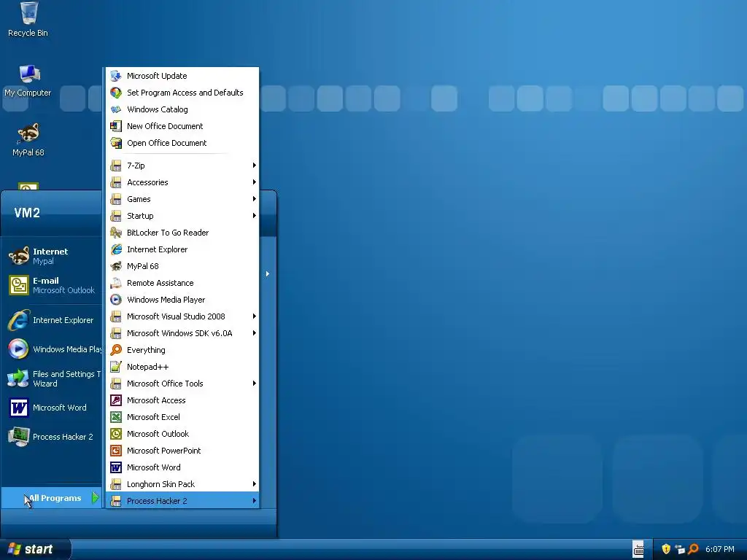The height and width of the screenshot is (560, 747).
Task: Click the security shield tray icon
Action: coord(666,549)
